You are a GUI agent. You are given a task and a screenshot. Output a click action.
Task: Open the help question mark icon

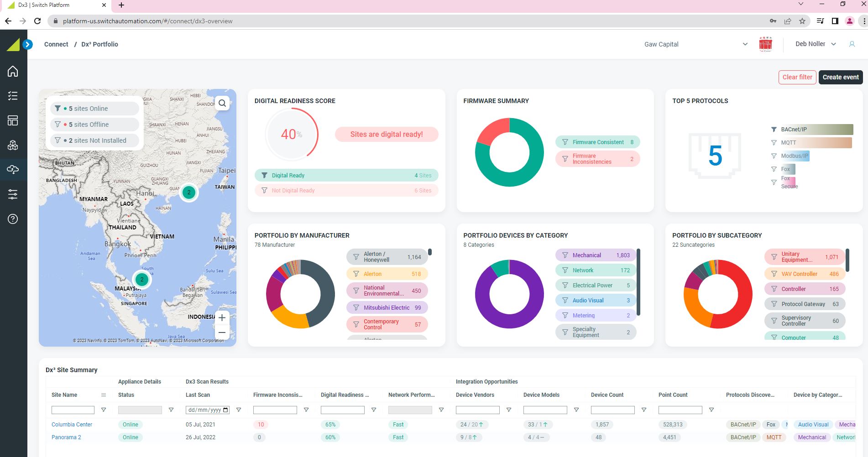13,219
